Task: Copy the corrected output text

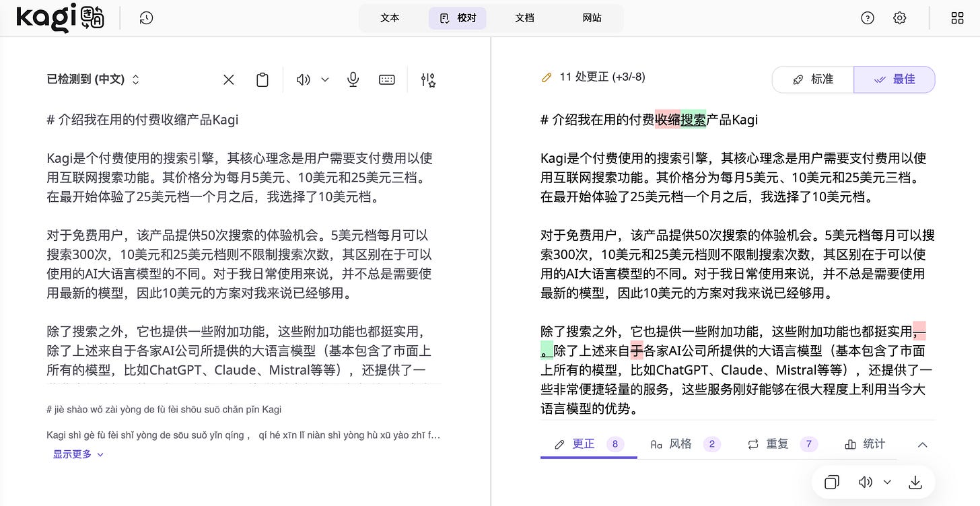Action: tap(832, 482)
